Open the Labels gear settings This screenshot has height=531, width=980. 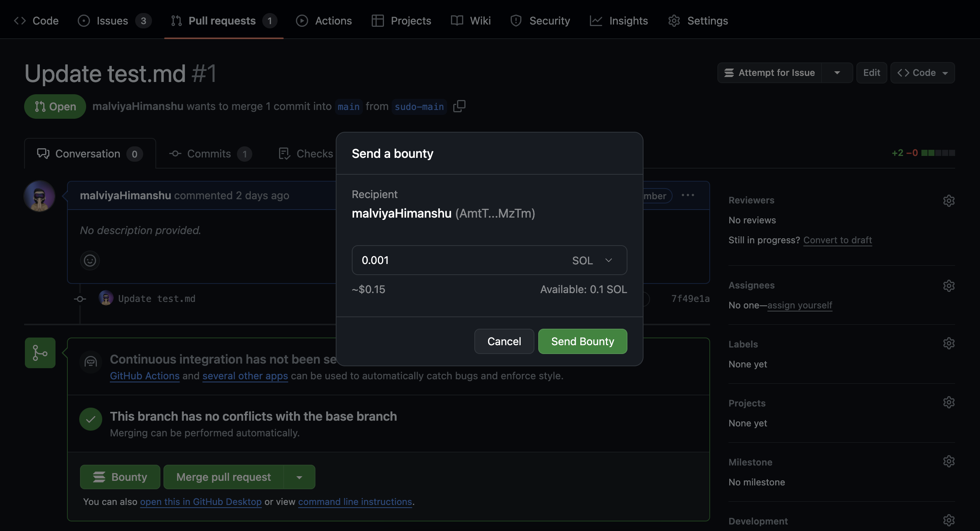tap(949, 343)
